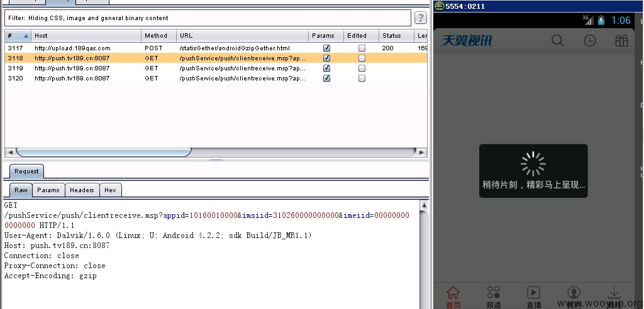The width and height of the screenshot is (644, 309).
Task: Sort the table by the Params column
Action: click(x=326, y=36)
